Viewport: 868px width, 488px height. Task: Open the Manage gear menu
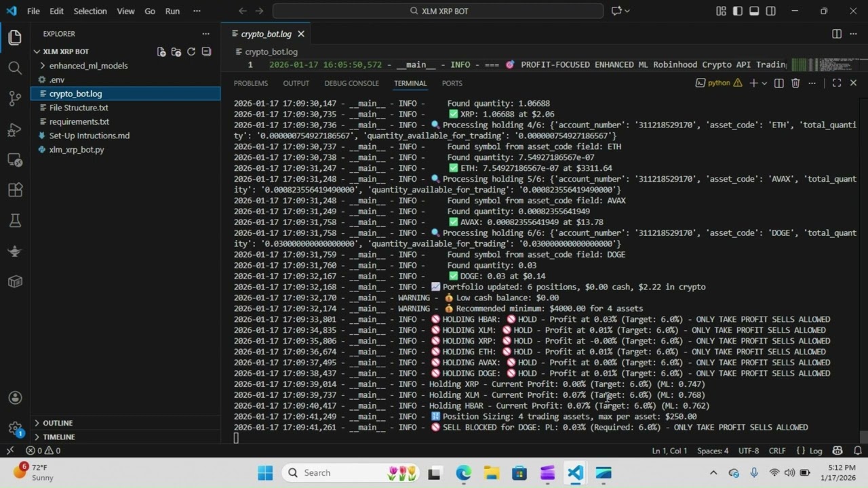click(15, 428)
